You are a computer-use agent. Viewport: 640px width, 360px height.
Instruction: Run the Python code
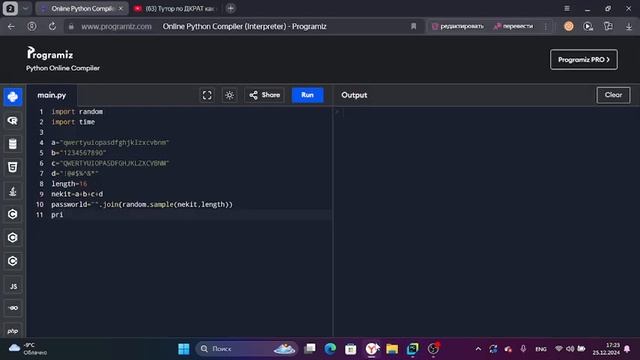click(x=307, y=95)
